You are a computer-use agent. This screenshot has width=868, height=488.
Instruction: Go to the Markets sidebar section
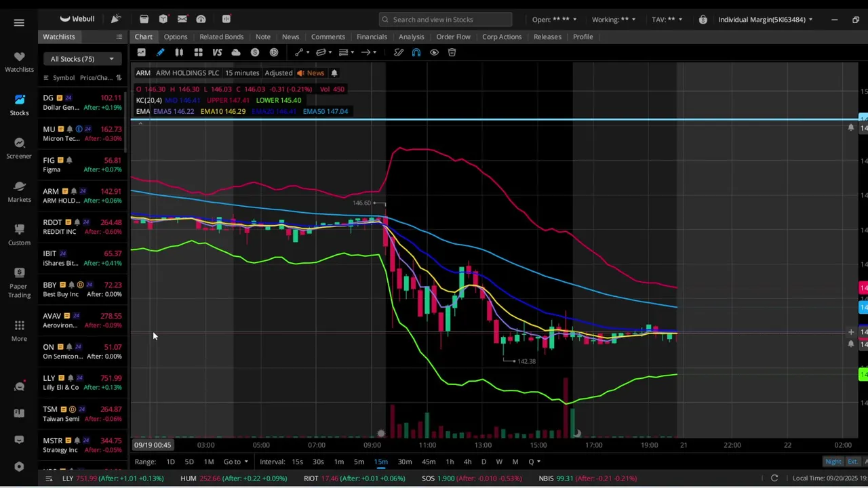click(x=19, y=191)
